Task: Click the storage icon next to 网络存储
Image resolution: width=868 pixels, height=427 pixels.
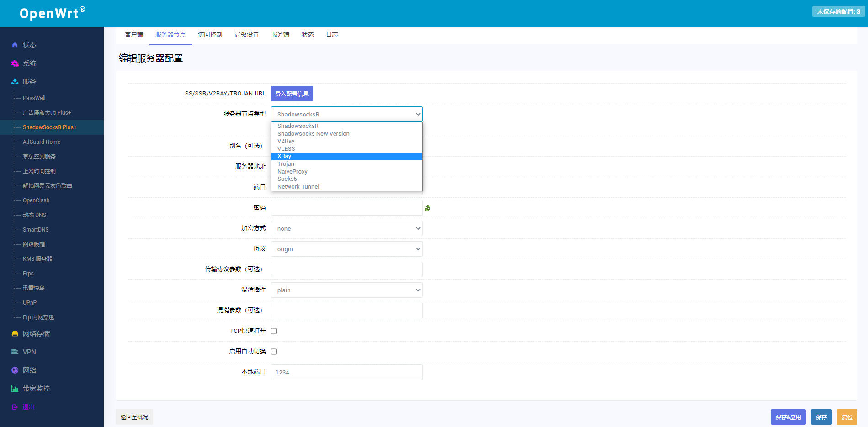Action: (15, 334)
